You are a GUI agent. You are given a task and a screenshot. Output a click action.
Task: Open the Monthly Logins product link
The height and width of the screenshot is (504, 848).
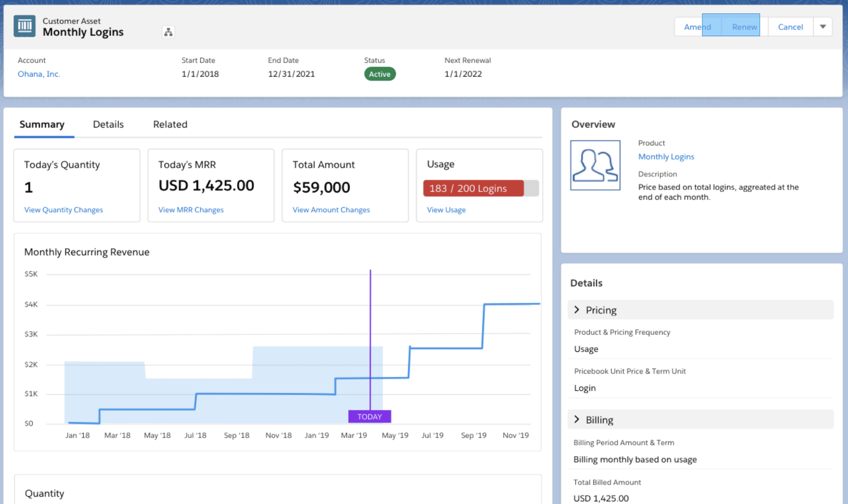coord(666,156)
